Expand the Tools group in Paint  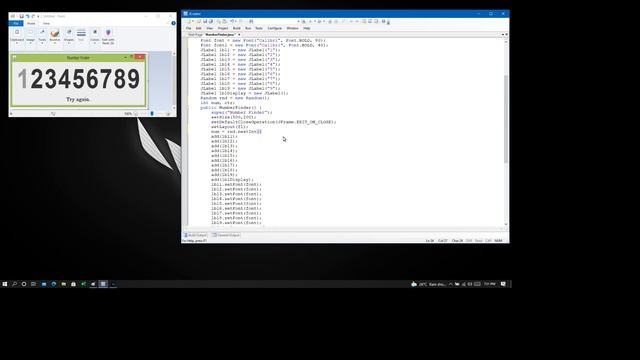[42, 36]
